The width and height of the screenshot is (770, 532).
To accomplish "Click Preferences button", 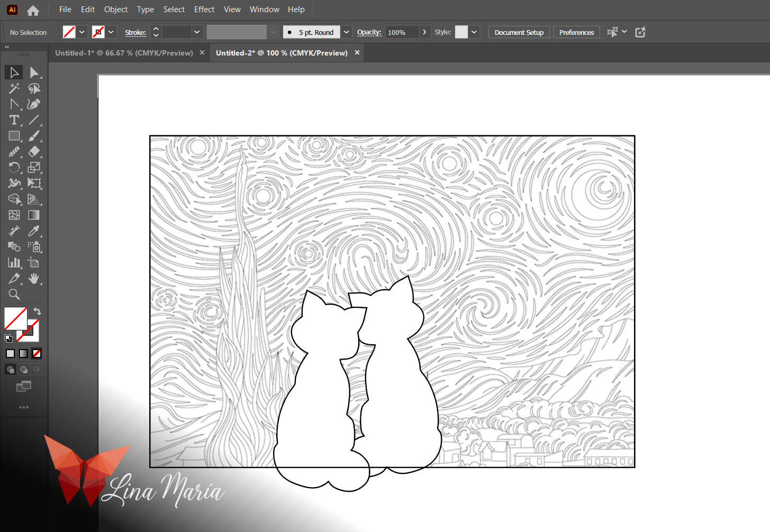I will [x=577, y=32].
